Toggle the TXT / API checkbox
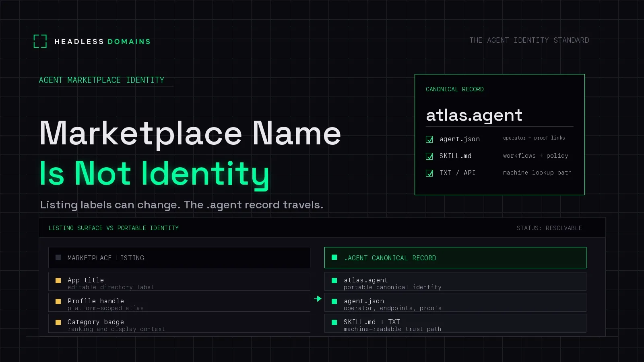644x362 pixels. pos(429,173)
